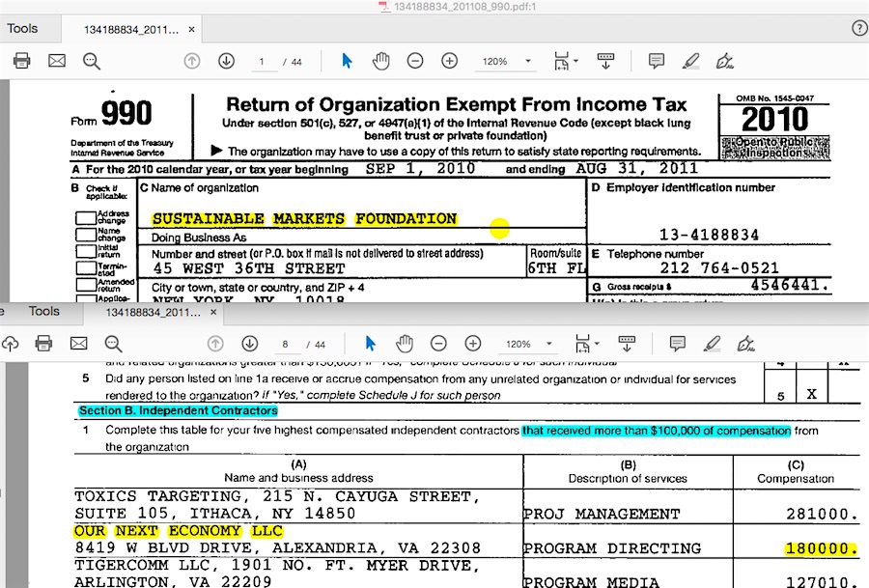This screenshot has width=869, height=588.
Task: Click the add comment icon in the upper toolbar
Action: [x=657, y=61]
